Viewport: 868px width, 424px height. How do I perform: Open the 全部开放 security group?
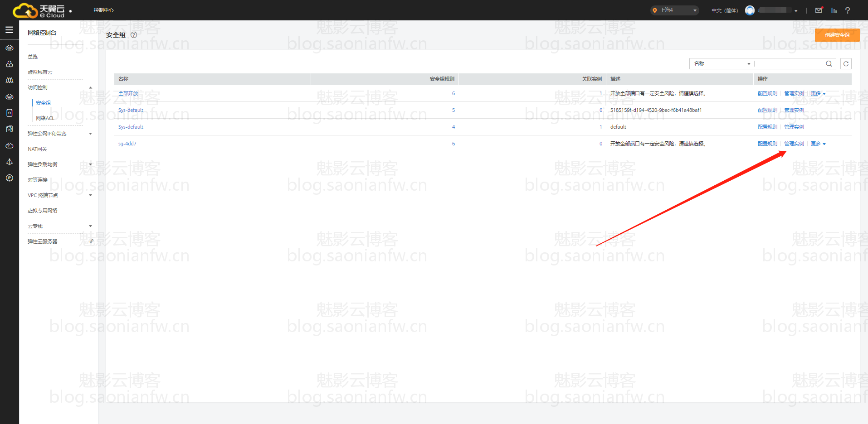point(128,93)
